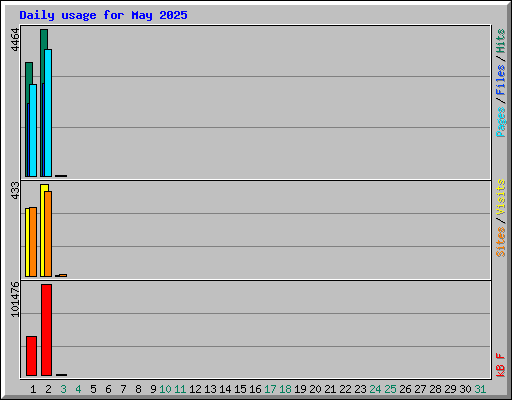Click green day 18 on the x-axis

point(285,389)
